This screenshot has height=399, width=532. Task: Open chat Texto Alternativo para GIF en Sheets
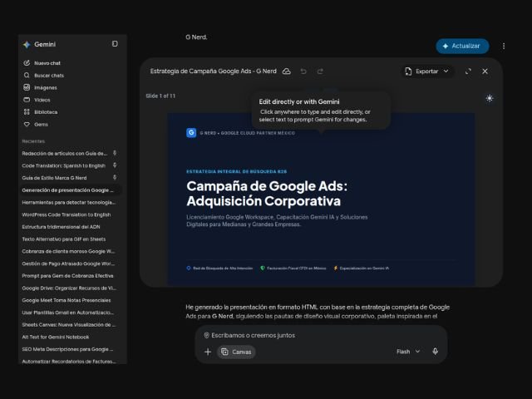click(64, 239)
